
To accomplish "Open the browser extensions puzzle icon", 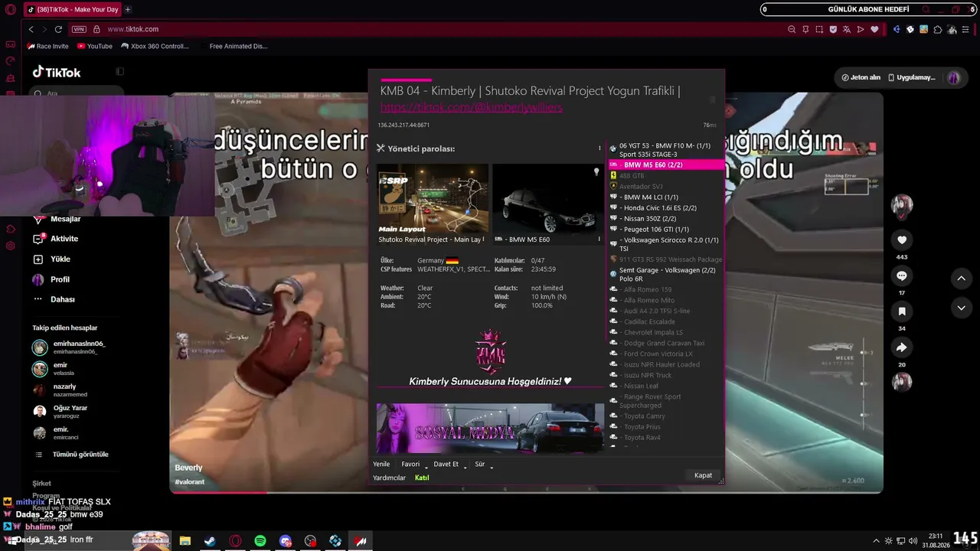I will [938, 29].
